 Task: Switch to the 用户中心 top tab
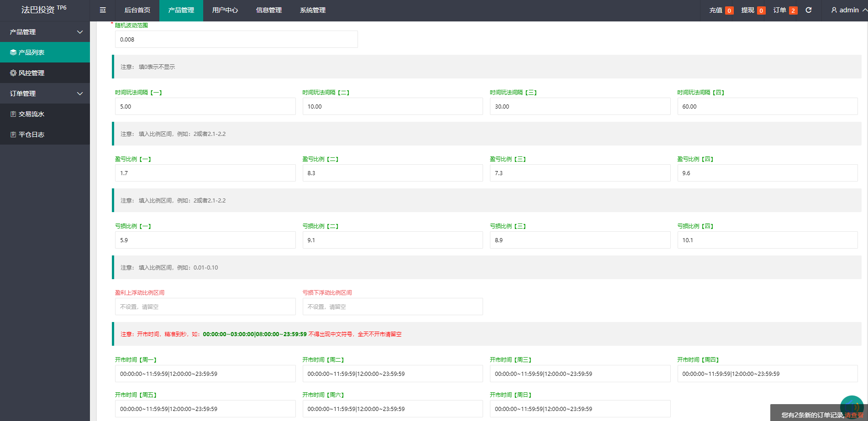pyautogui.click(x=225, y=10)
